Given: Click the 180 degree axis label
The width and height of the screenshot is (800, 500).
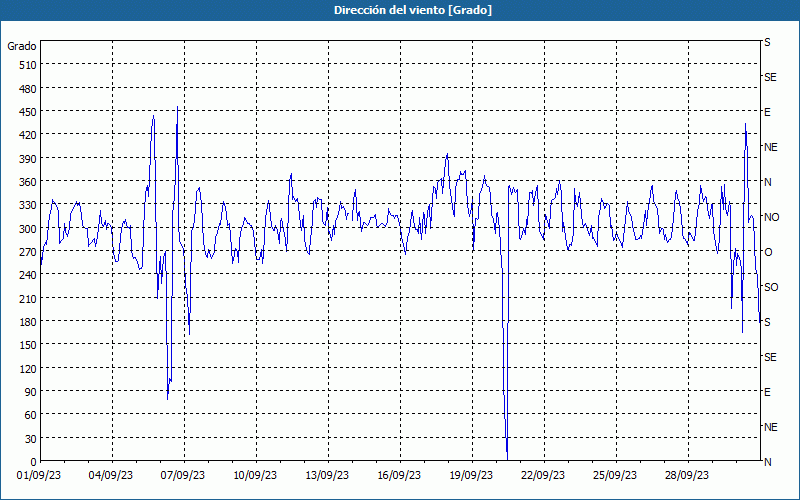Looking at the screenshot, I should tap(28, 322).
